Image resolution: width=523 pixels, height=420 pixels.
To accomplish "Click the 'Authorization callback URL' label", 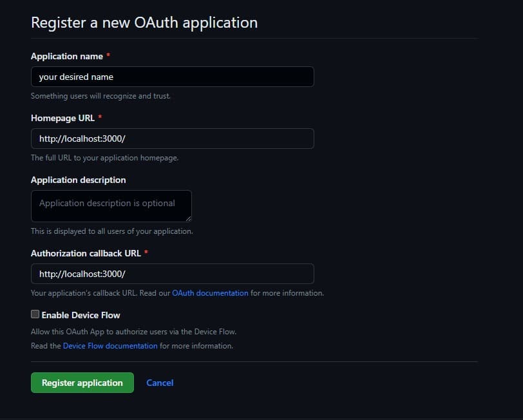I will [86, 254].
